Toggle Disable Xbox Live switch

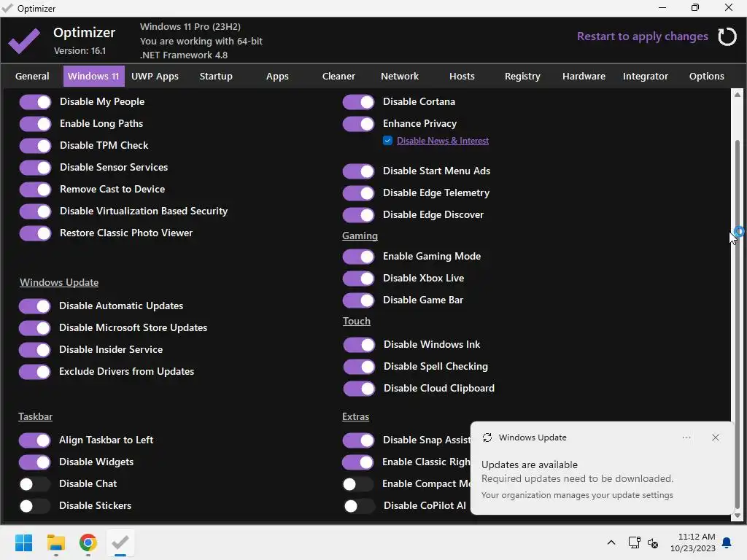358,279
